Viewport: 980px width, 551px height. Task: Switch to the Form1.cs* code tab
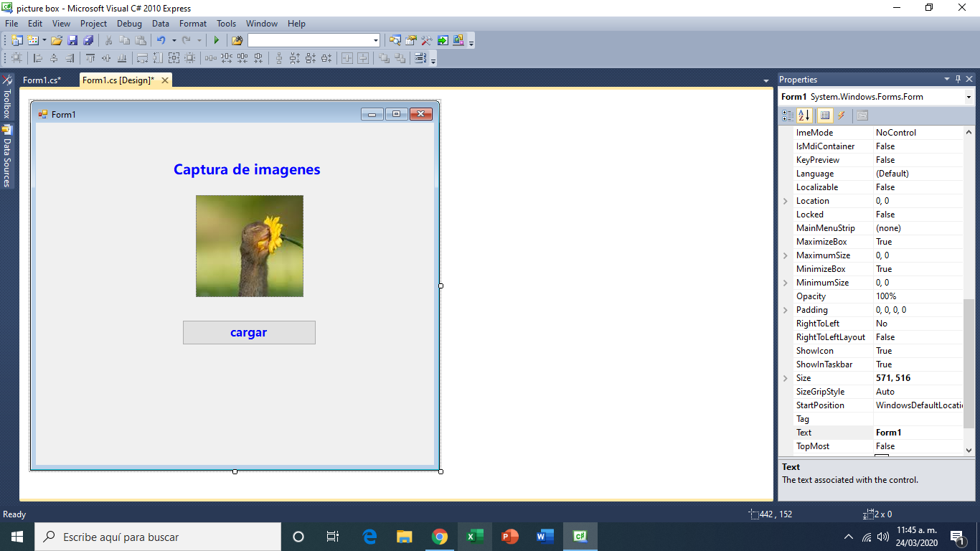[42, 80]
